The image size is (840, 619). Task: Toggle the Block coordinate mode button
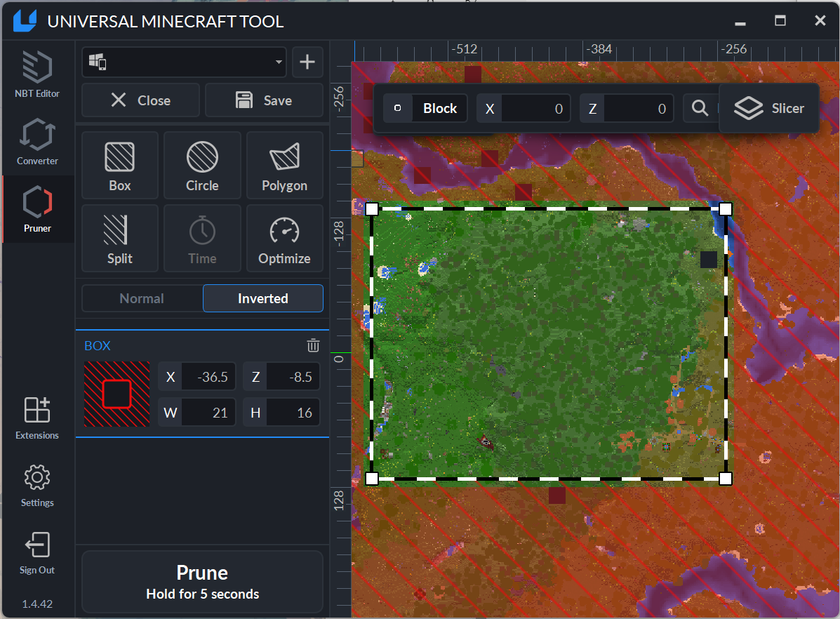pos(426,108)
